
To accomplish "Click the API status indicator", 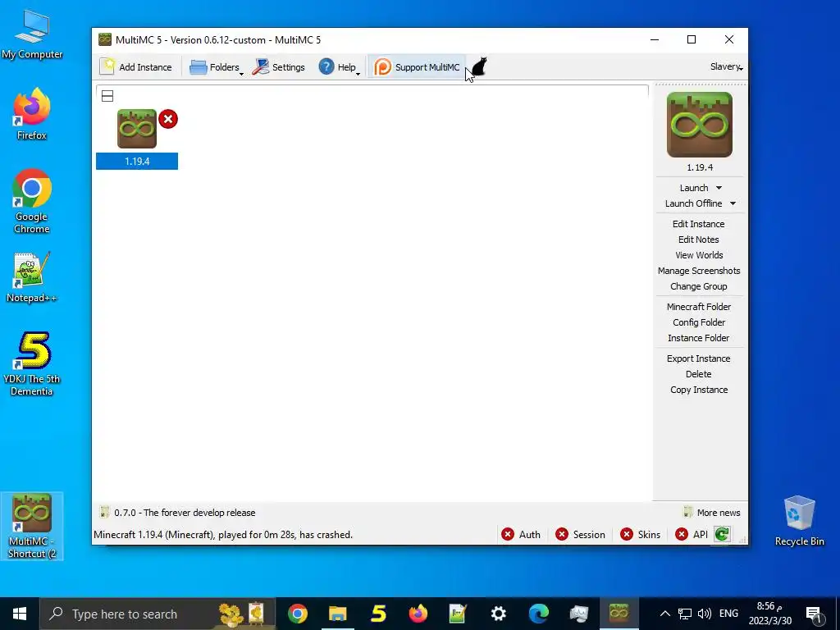I will pos(692,534).
